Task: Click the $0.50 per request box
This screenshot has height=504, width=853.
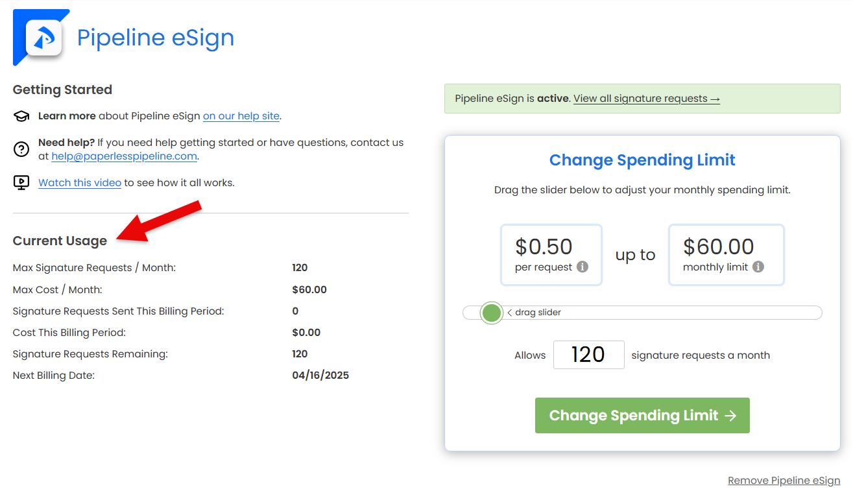Action: 551,255
